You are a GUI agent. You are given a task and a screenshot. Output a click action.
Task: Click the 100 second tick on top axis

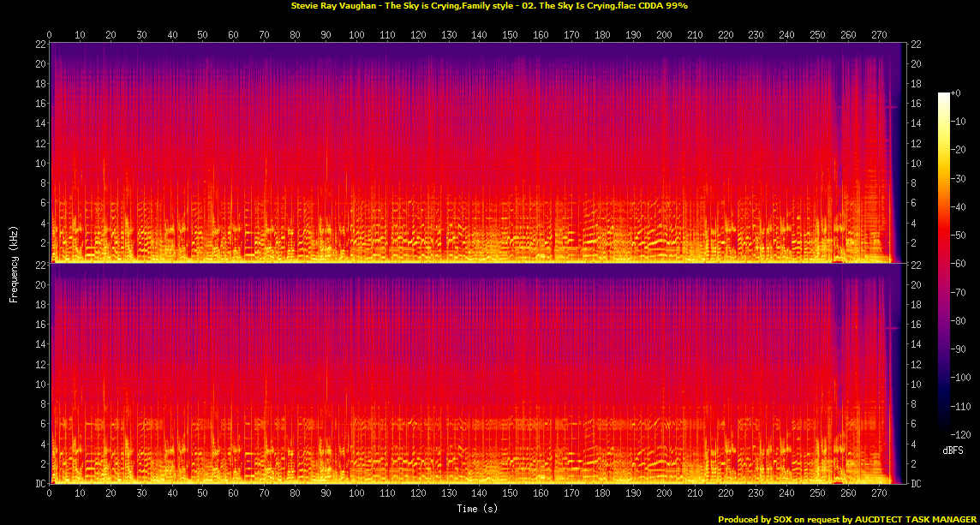[356, 35]
